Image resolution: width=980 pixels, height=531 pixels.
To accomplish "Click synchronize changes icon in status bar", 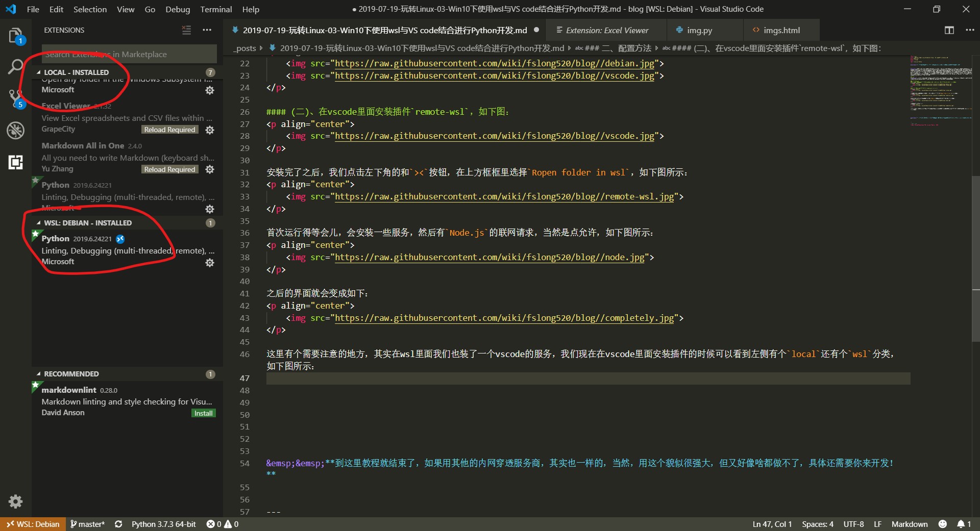I will [x=118, y=524].
